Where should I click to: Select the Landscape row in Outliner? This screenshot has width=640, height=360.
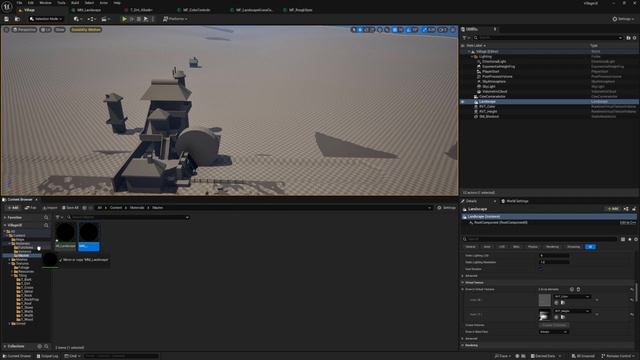tap(549, 101)
